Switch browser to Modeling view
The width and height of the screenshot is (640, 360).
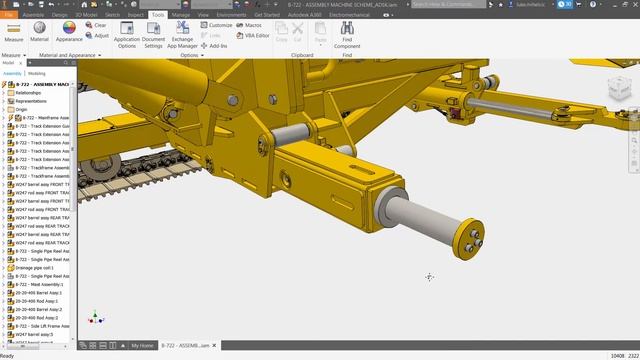(x=37, y=73)
